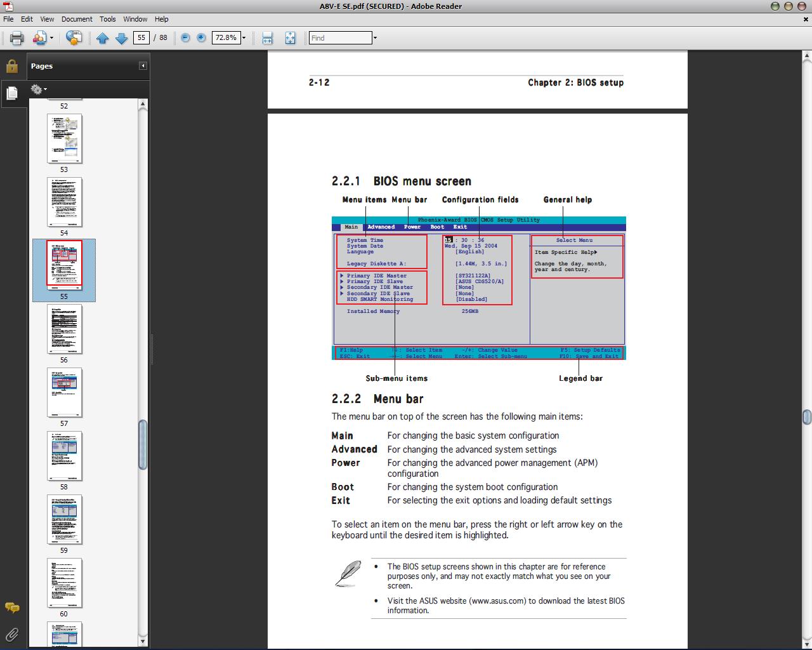
Task: Click Pages panel scroll up arrow
Action: pyautogui.click(x=143, y=103)
